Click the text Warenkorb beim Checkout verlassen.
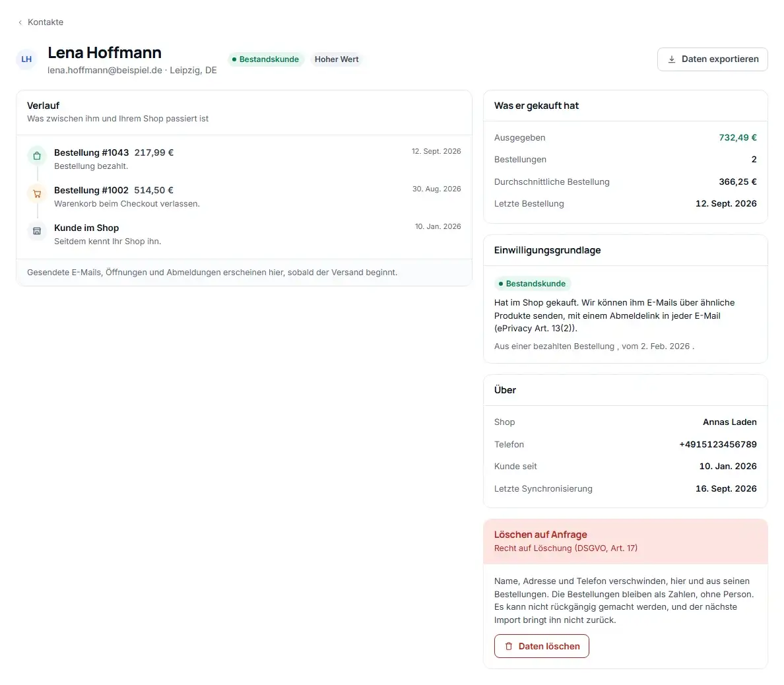This screenshot has height=685, width=784. pyautogui.click(x=127, y=203)
